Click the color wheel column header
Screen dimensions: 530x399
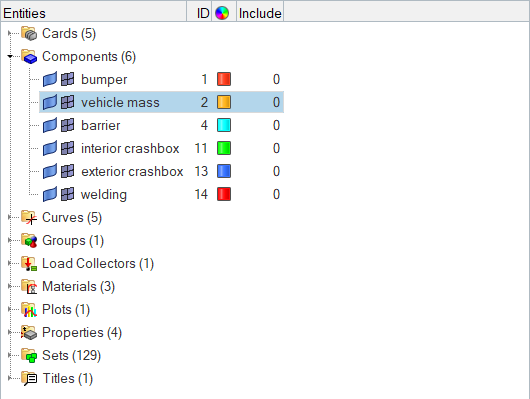point(222,13)
